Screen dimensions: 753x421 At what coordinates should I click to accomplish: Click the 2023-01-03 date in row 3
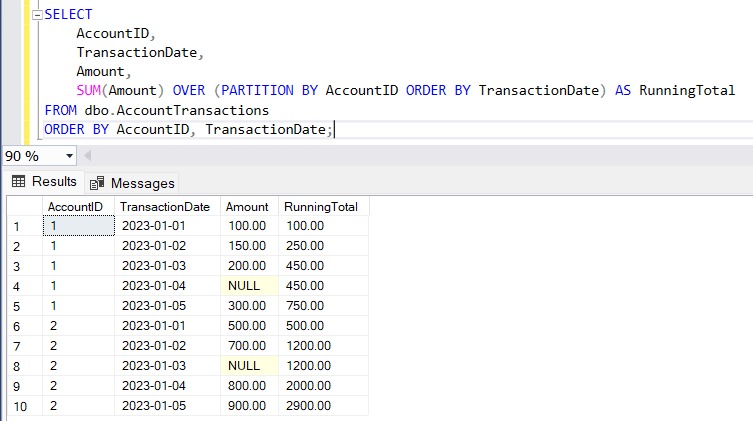point(167,266)
